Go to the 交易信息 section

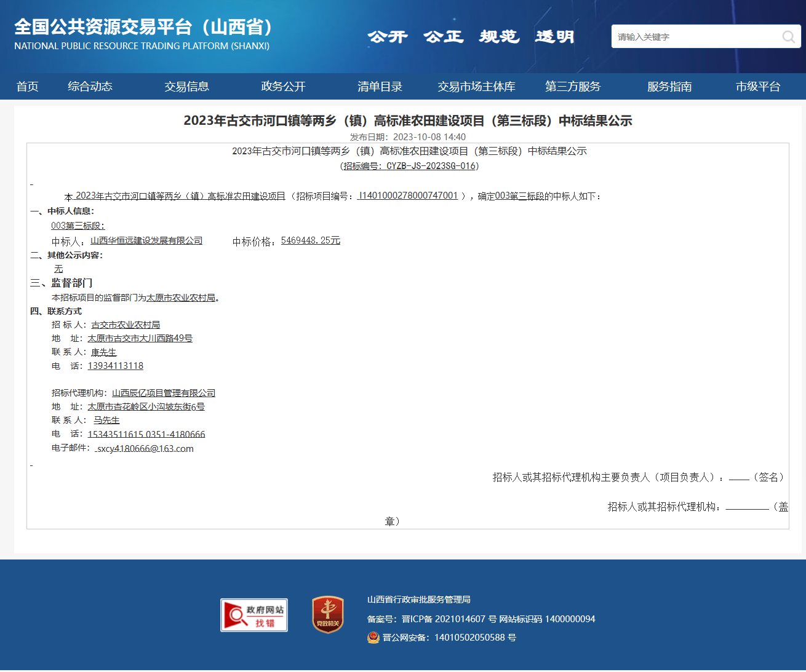pos(186,87)
